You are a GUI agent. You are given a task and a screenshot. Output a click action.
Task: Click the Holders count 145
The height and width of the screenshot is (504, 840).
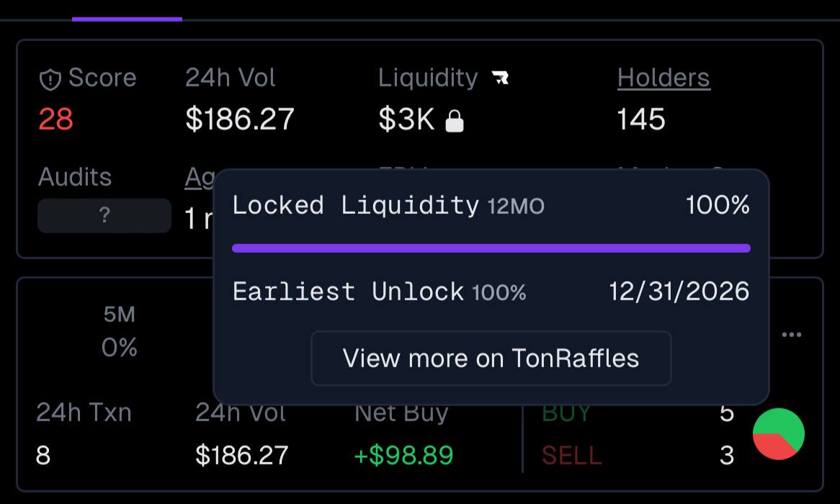[640, 119]
